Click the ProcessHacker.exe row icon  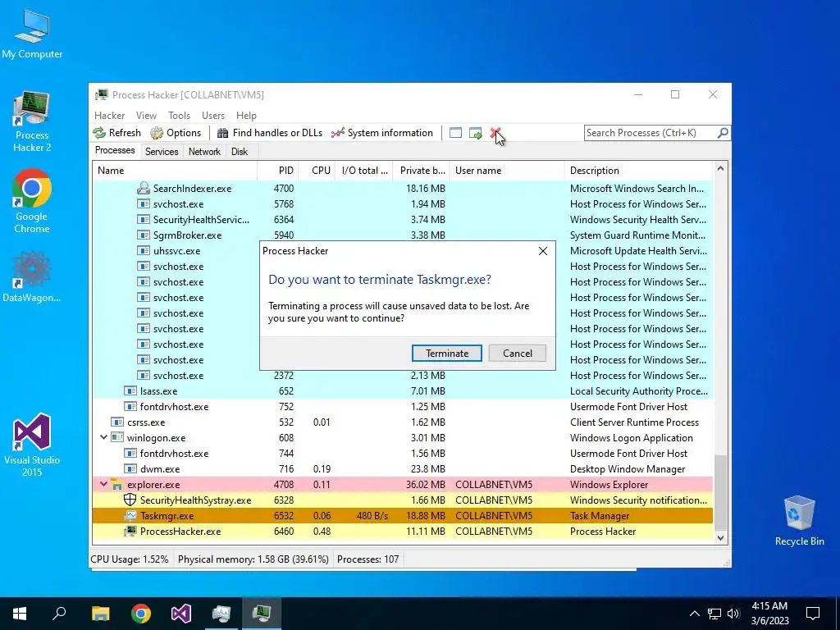coord(130,531)
